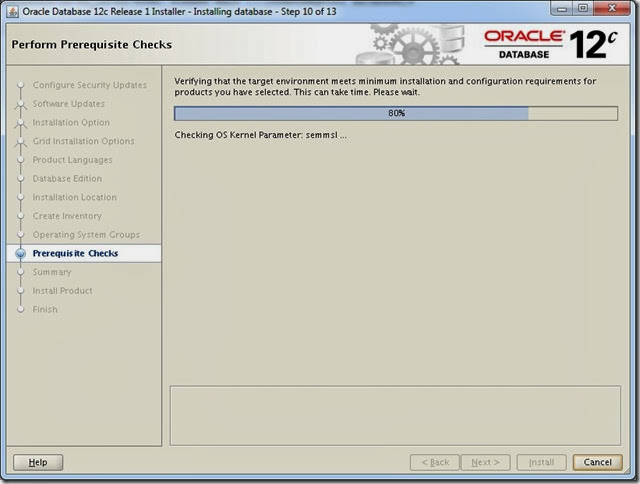Cancel the prerequisite checks

[x=598, y=462]
